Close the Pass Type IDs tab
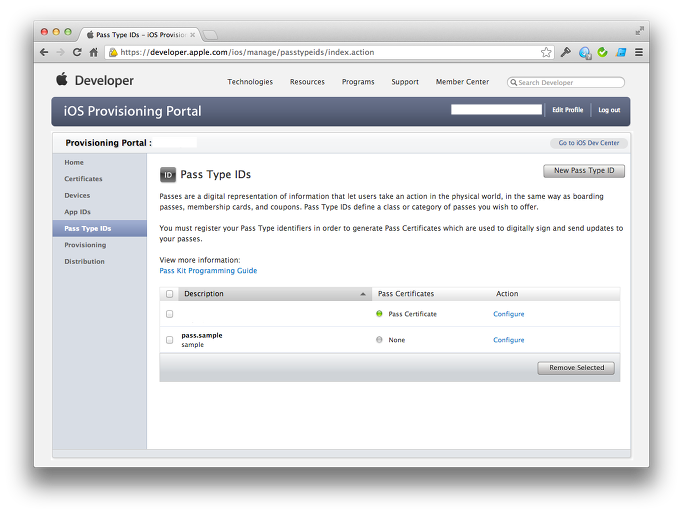The height and width of the screenshot is (514, 683). pyautogui.click(x=193, y=35)
